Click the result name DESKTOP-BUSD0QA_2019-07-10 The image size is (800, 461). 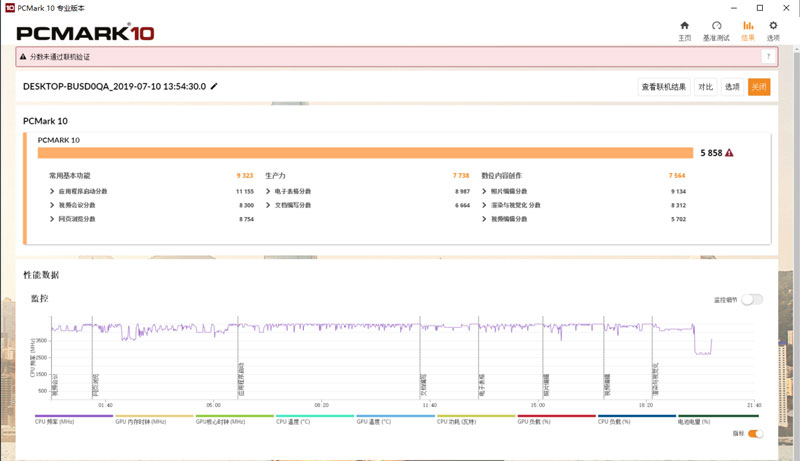click(114, 86)
